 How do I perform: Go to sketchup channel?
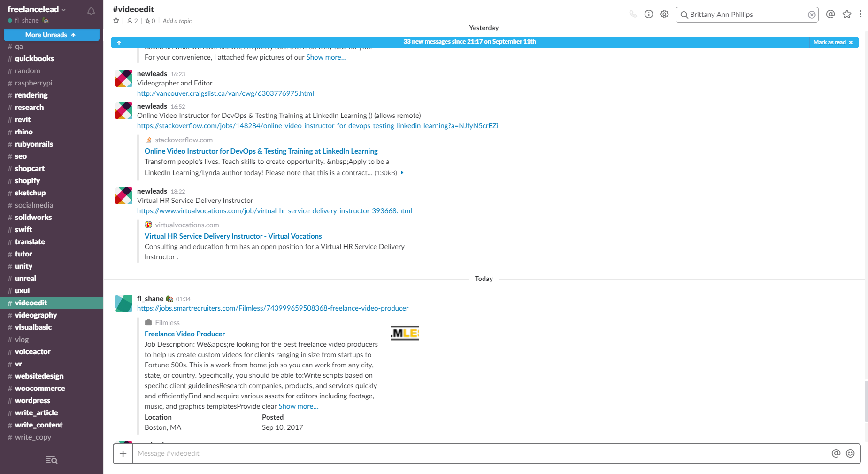(52, 193)
